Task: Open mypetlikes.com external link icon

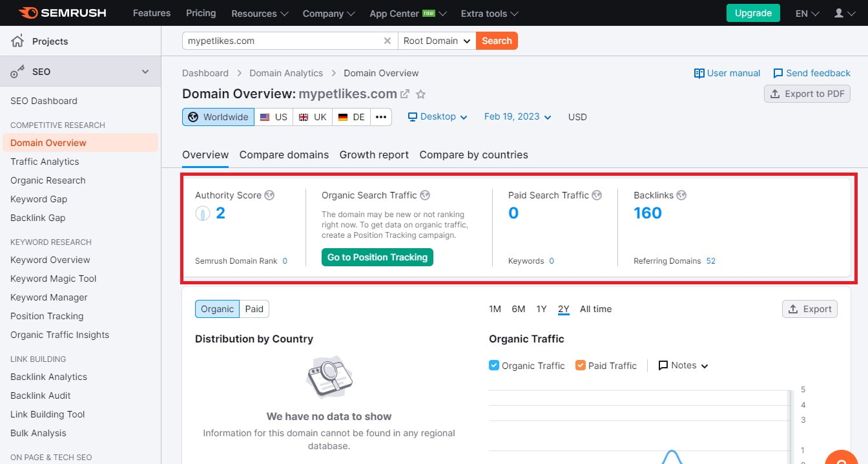Action: pos(405,94)
